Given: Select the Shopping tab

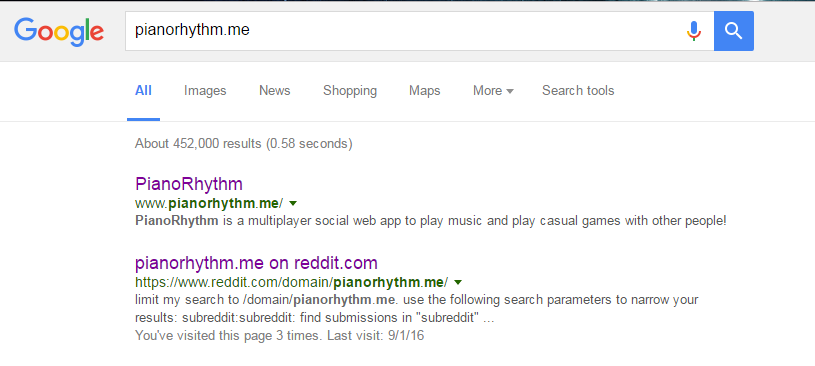Looking at the screenshot, I should 350,90.
